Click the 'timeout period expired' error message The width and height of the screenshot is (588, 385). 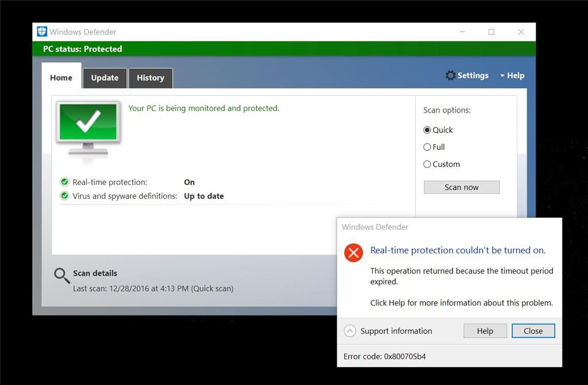462,276
